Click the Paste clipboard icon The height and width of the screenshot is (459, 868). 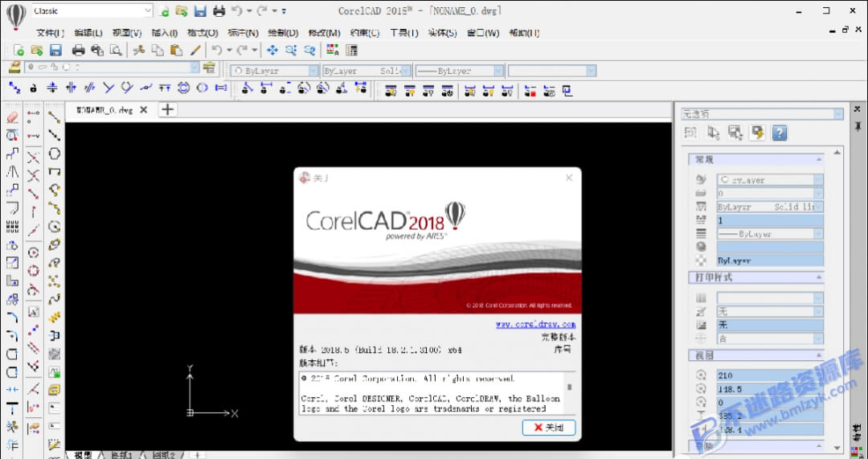(176, 51)
